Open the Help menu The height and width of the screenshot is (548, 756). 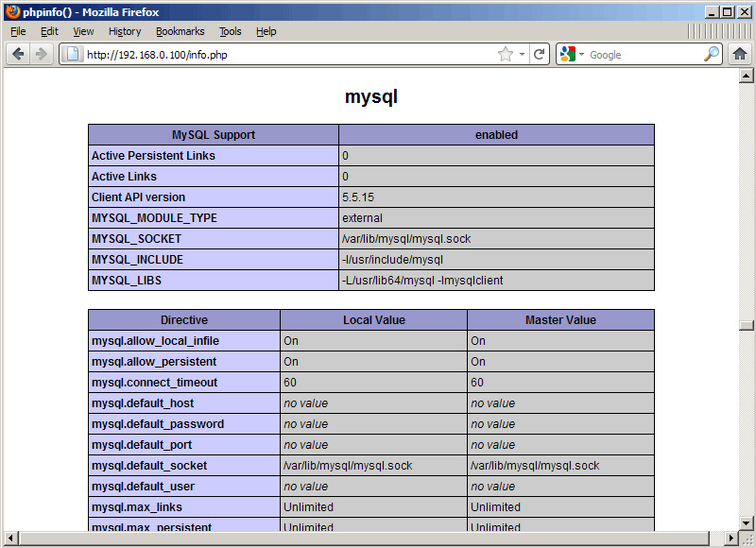click(266, 31)
